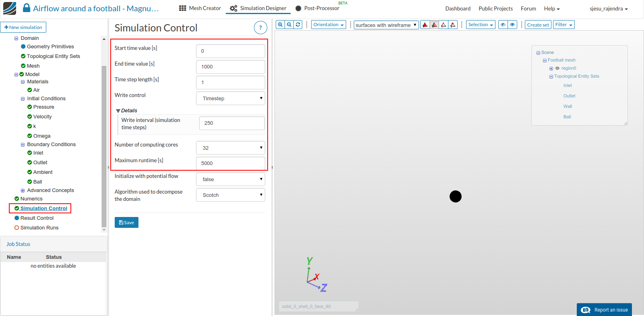Screen dimensions: 644x316
Task: Show all entities with eye button
Action: tap(512, 25)
